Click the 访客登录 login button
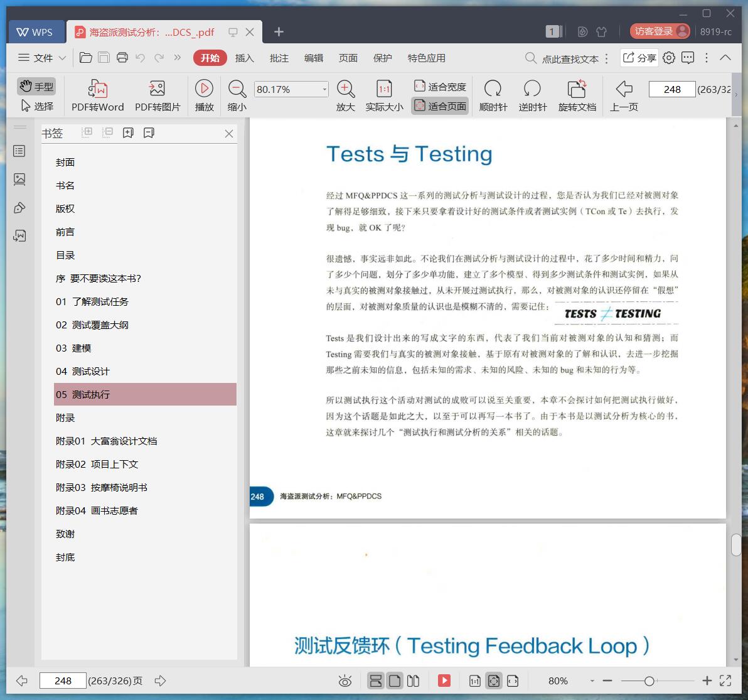 coord(660,31)
